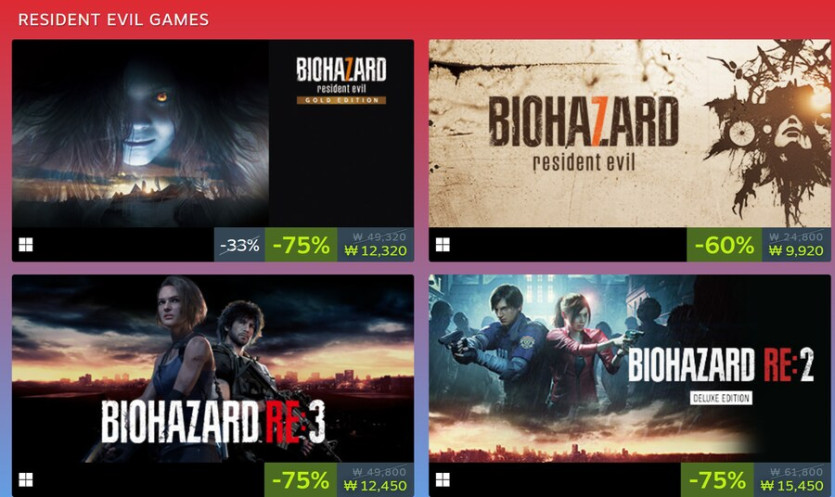Image resolution: width=835 pixels, height=497 pixels.
Task: Click Windows platform icon under RE:2 Deluxe
Action: click(443, 479)
